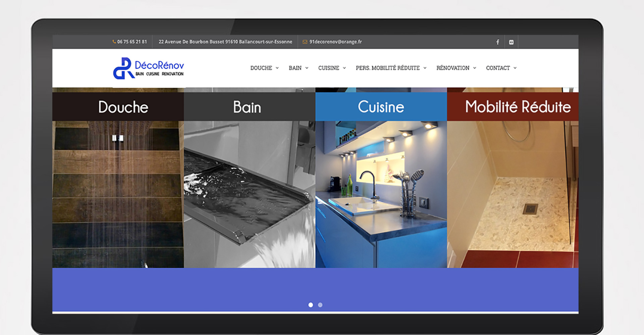Expand the Contact menu chevron
This screenshot has width=644, height=335.
click(515, 68)
